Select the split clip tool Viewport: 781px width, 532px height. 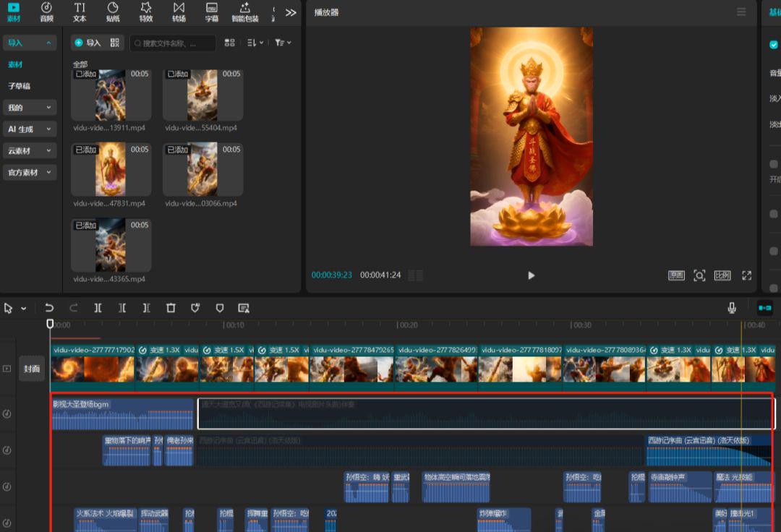pos(98,308)
